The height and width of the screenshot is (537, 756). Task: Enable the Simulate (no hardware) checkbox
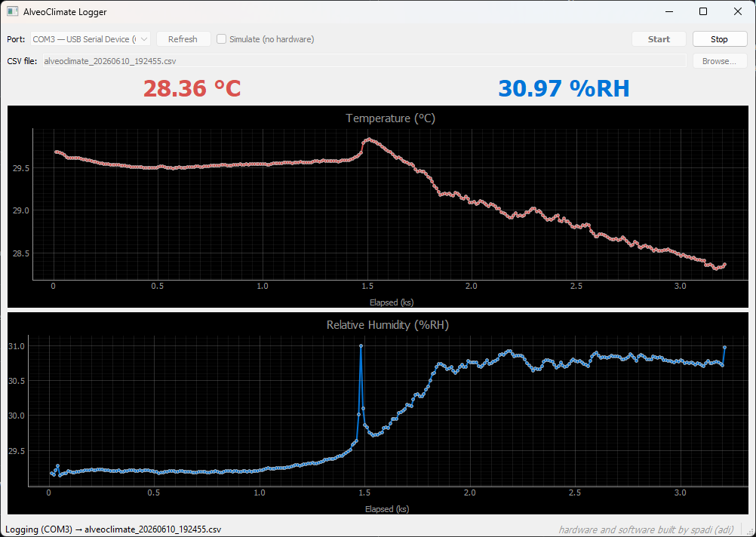coord(221,39)
